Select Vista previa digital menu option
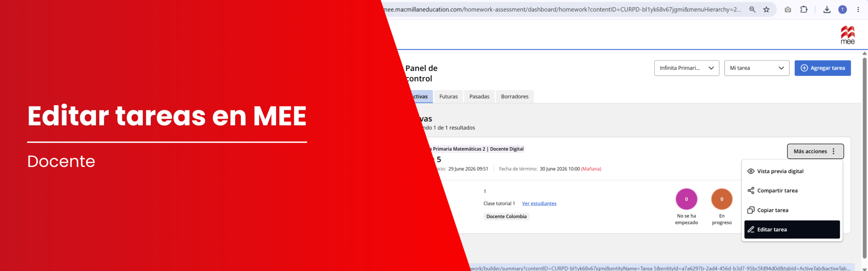 [792, 171]
